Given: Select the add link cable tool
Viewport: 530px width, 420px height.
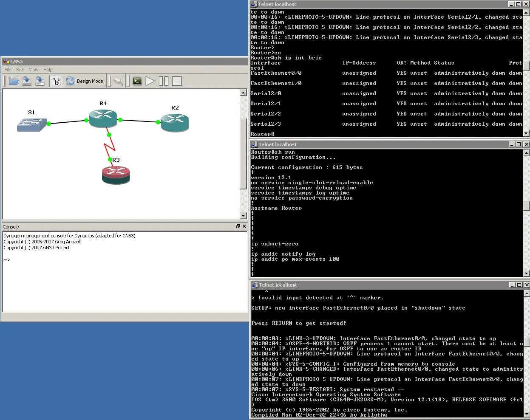Looking at the screenshot, I should 119,81.
